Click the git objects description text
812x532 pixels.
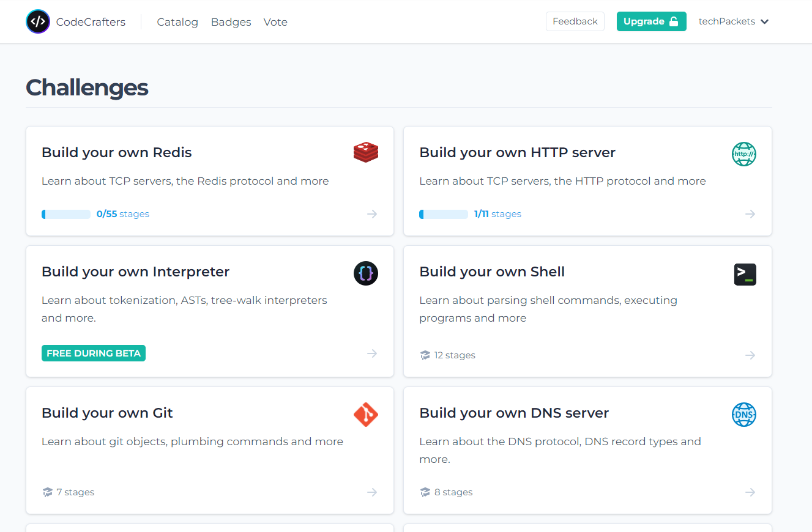click(x=192, y=441)
